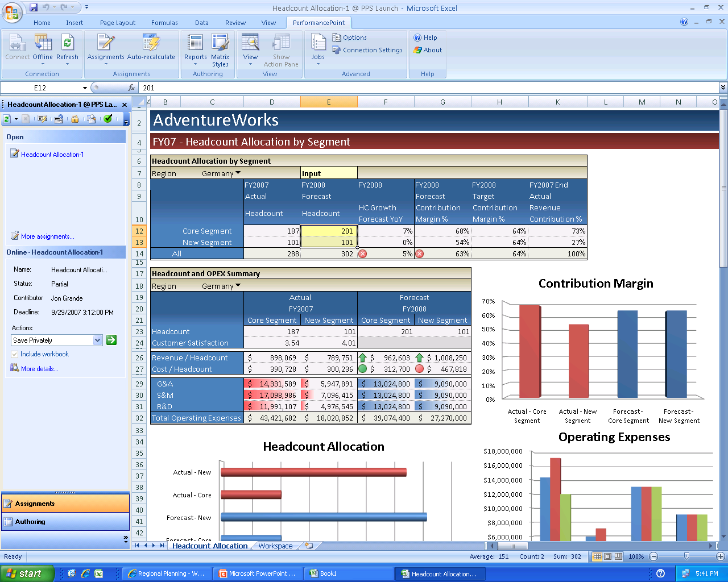Open the Jobs menu in Advanced group
This screenshot has width=728, height=582.
point(318,49)
